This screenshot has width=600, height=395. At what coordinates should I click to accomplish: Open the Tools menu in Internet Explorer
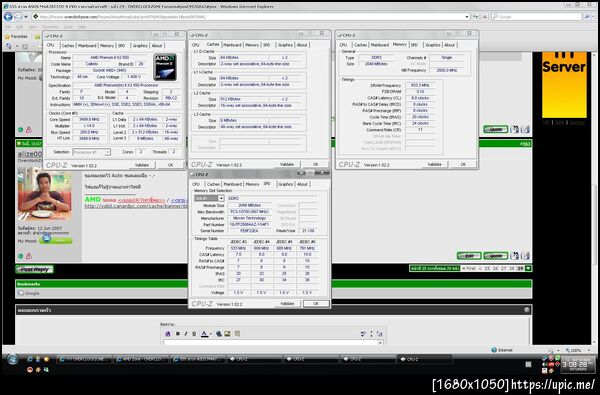pyautogui.click(x=68, y=27)
